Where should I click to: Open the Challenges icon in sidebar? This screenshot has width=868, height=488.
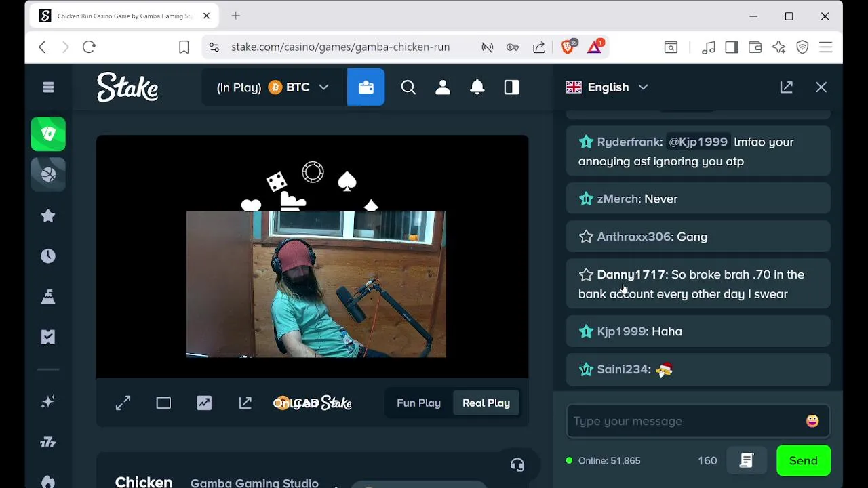pos(48,296)
